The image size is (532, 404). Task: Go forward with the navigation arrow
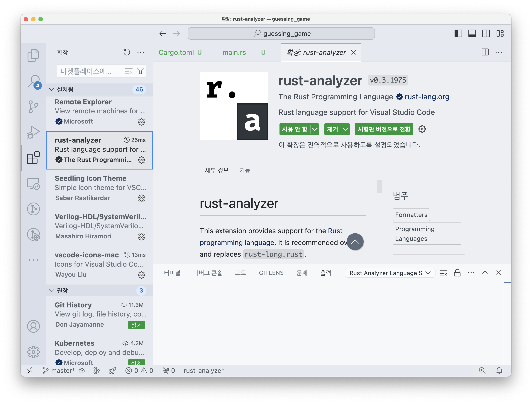[x=177, y=33]
